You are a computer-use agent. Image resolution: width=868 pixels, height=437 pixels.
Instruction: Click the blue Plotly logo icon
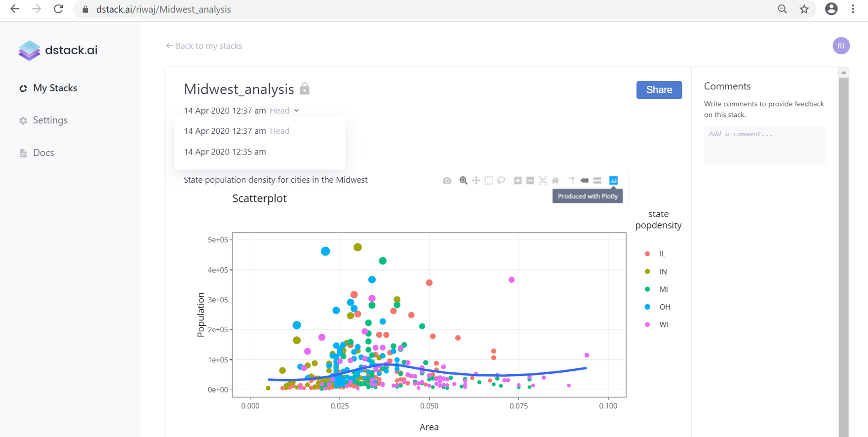coord(613,181)
